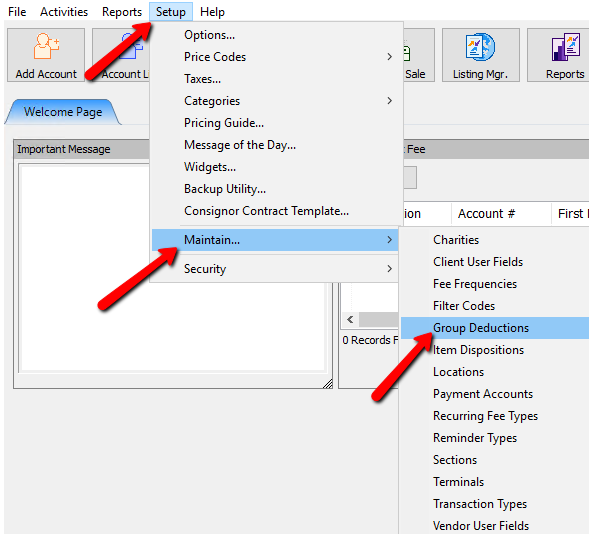The image size is (590, 536).
Task: Open the File menu
Action: (17, 12)
